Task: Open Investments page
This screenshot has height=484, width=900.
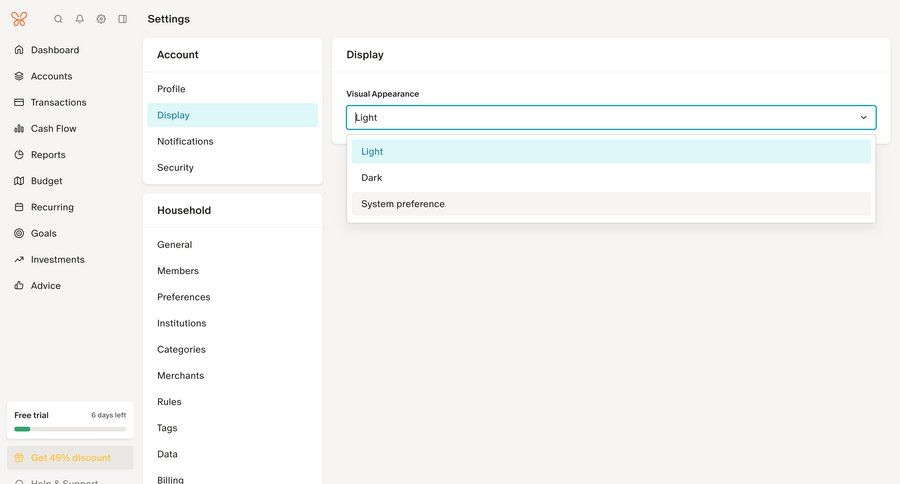Action: coord(58,260)
